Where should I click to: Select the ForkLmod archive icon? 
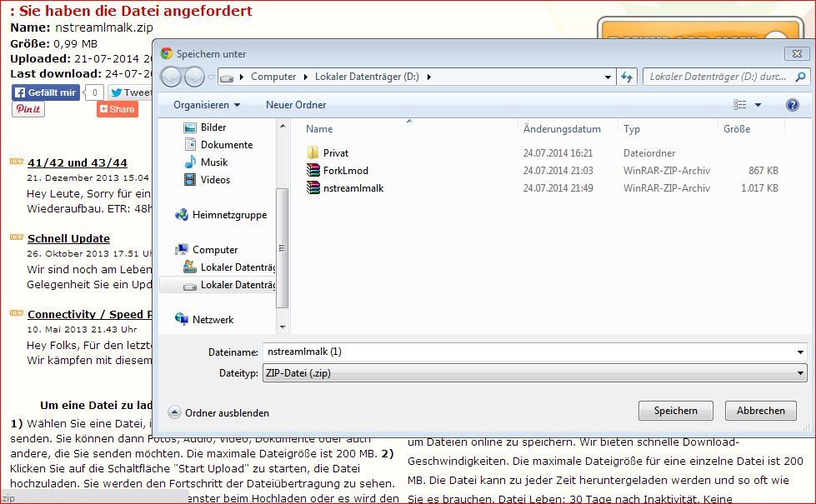click(x=313, y=170)
